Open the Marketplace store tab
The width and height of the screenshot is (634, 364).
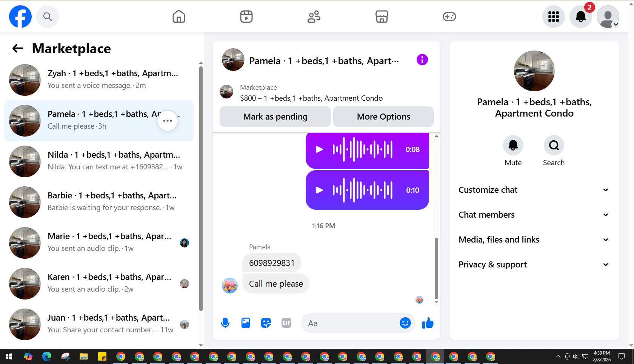[x=382, y=17]
